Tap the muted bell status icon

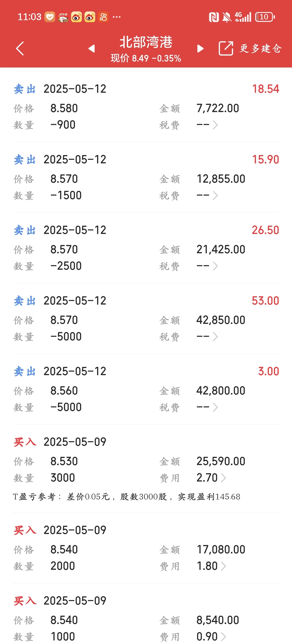point(227,17)
